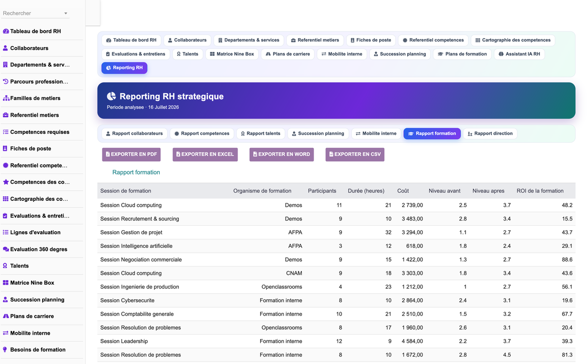Click the Rapport formation heading link

pos(136,172)
